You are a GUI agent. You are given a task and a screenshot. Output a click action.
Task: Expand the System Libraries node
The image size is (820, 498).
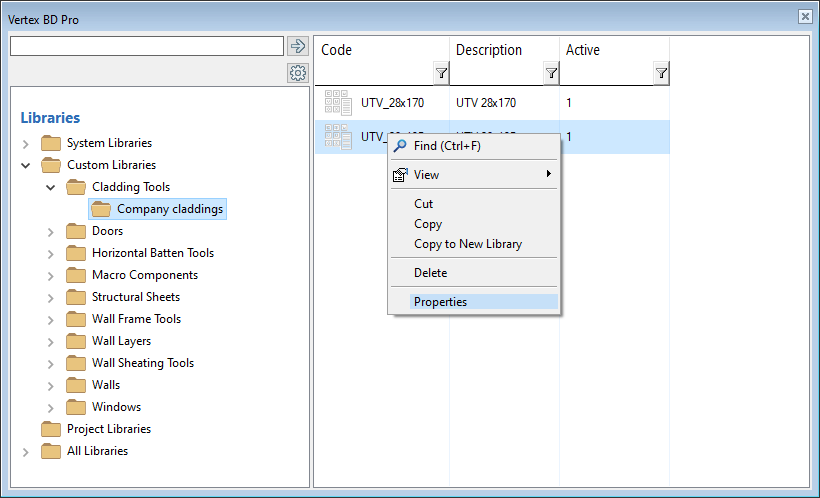pos(26,144)
